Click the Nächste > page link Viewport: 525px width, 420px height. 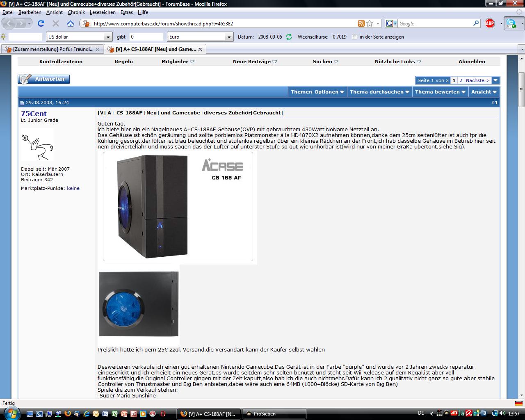click(x=477, y=80)
